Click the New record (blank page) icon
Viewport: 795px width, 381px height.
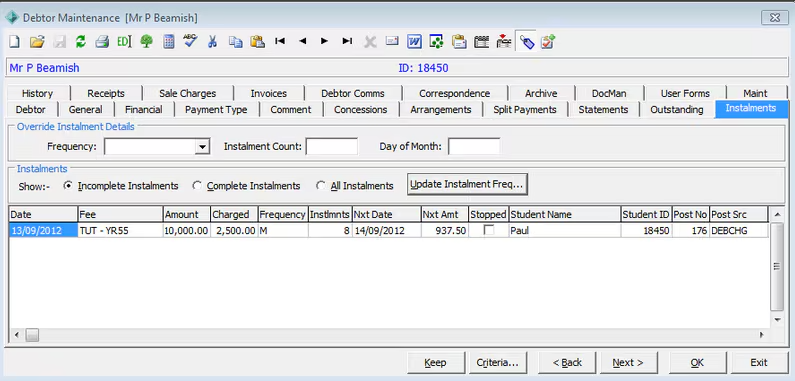(x=14, y=42)
